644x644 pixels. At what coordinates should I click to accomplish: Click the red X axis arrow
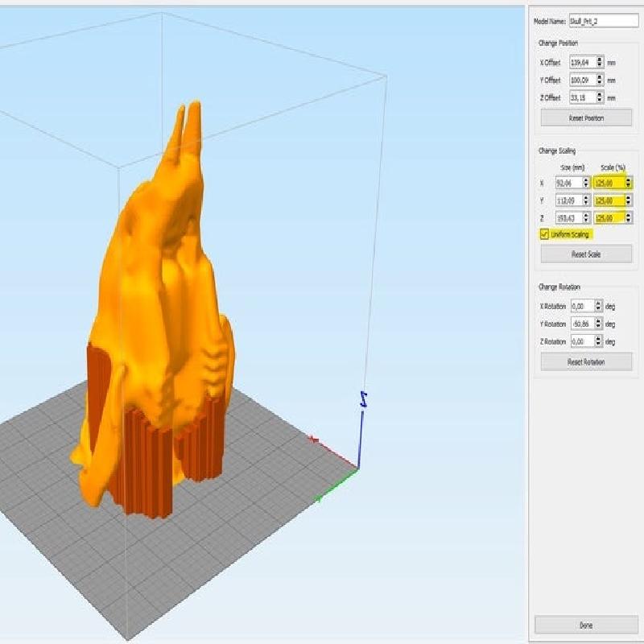(x=332, y=452)
